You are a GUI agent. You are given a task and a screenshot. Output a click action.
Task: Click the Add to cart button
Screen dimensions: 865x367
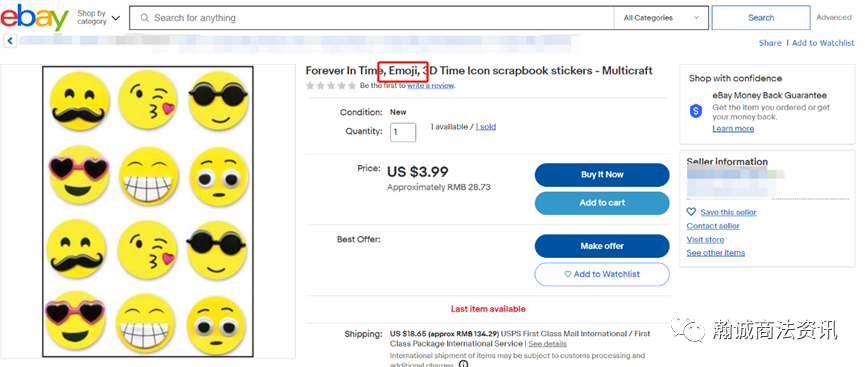tap(602, 203)
